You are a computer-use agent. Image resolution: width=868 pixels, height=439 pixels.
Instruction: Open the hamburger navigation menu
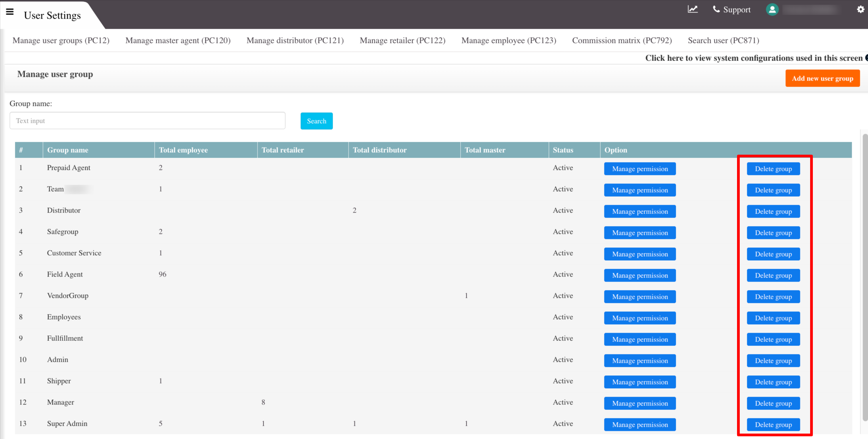10,12
